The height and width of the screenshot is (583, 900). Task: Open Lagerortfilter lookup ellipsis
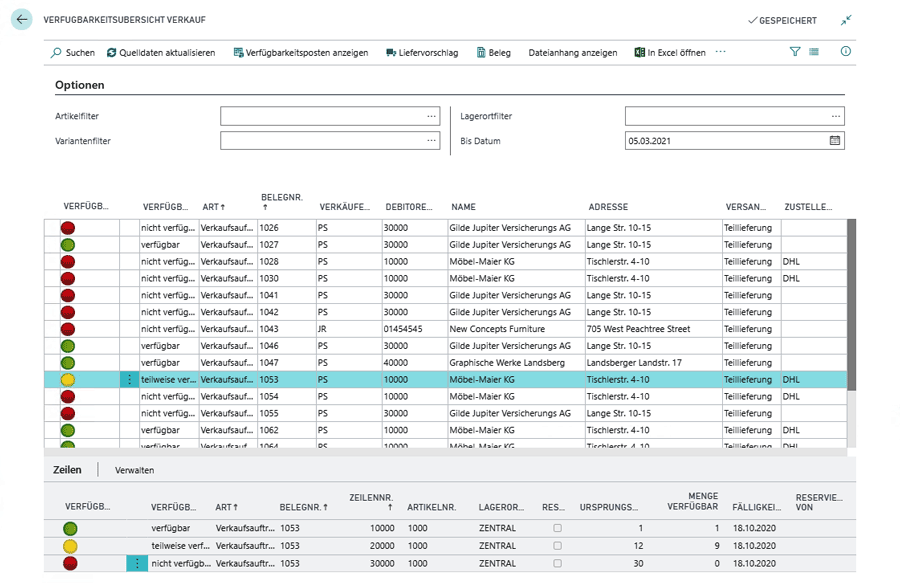tap(836, 116)
